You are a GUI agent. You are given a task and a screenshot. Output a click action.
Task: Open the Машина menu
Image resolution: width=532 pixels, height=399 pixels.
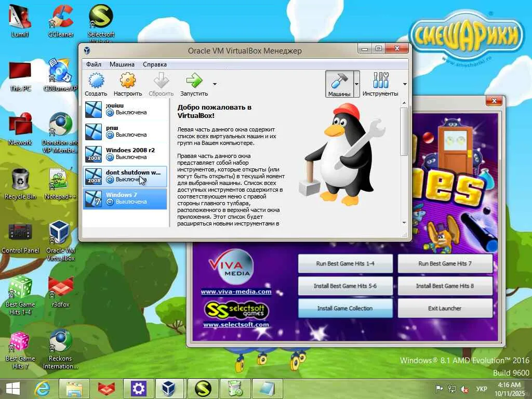point(122,64)
